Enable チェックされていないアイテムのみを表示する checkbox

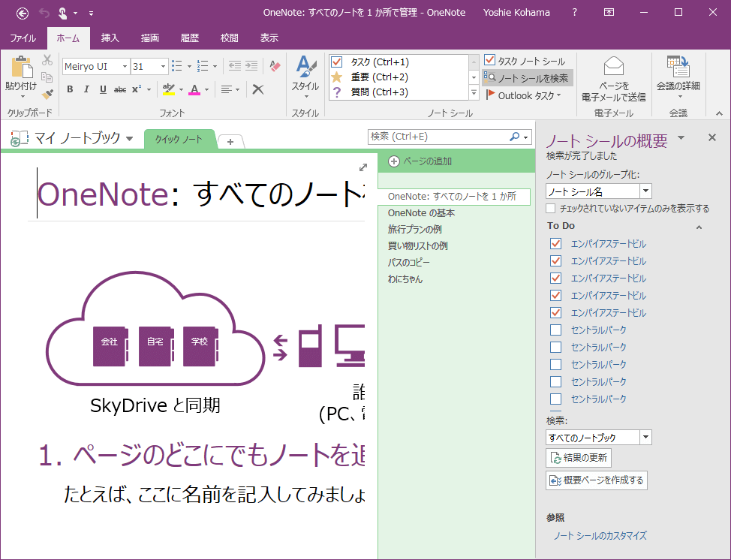(552, 208)
